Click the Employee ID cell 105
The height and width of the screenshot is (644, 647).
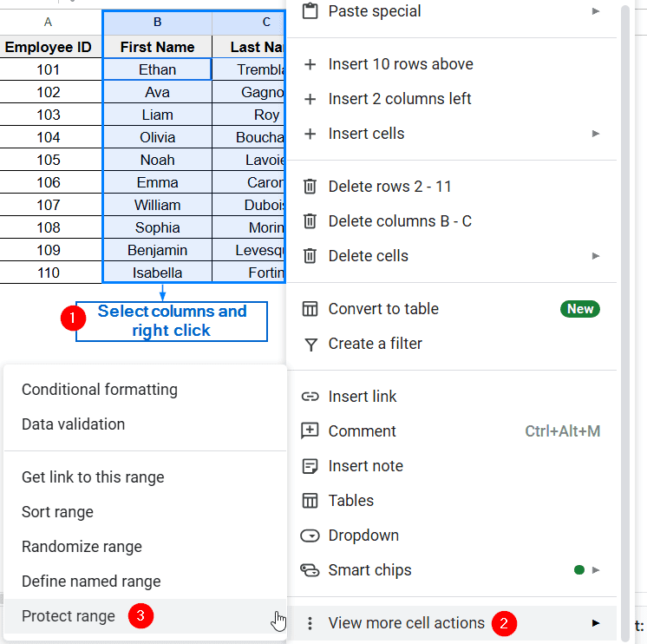pos(49,160)
